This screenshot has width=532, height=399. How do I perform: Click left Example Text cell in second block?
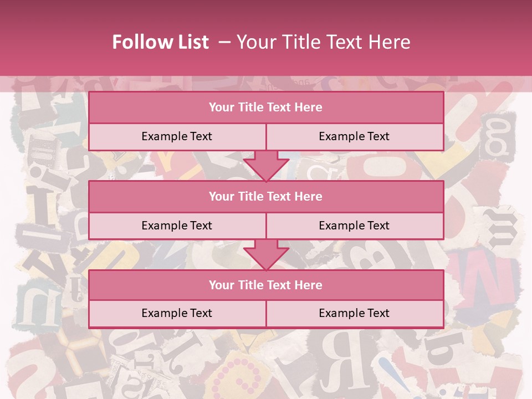pos(177,226)
